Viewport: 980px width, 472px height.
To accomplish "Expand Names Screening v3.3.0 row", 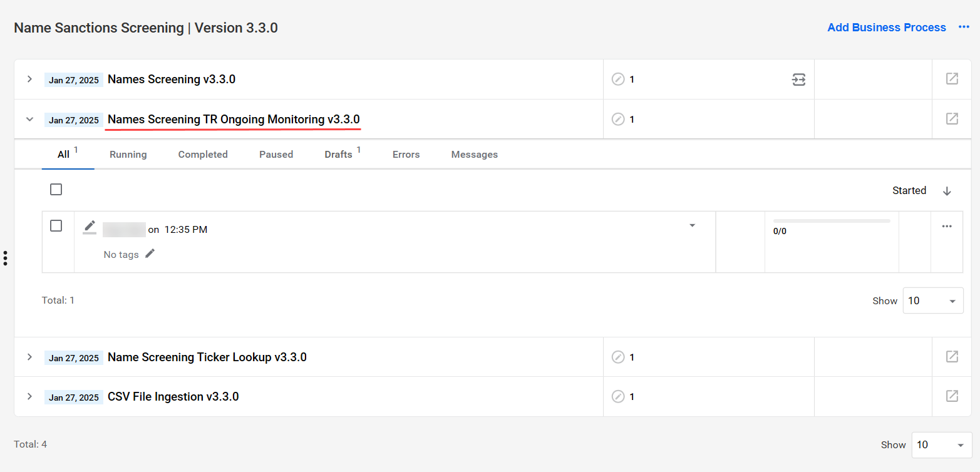I will click(x=29, y=79).
